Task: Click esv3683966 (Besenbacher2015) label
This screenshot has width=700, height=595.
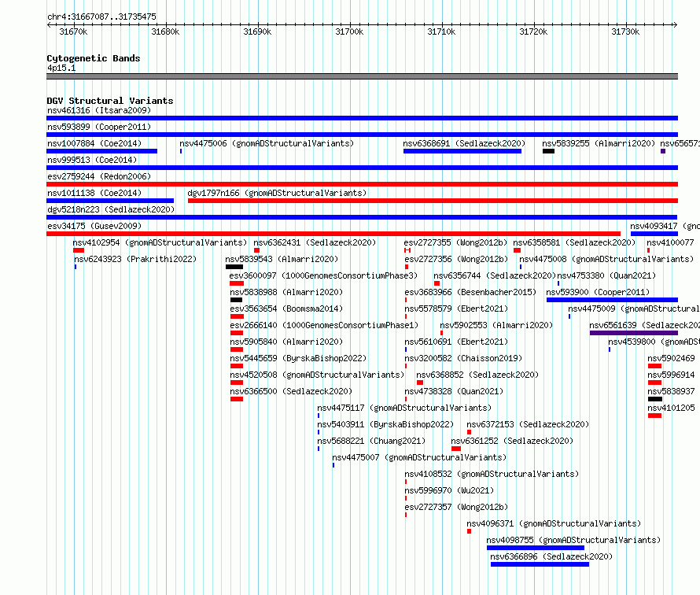Action: coord(470,292)
